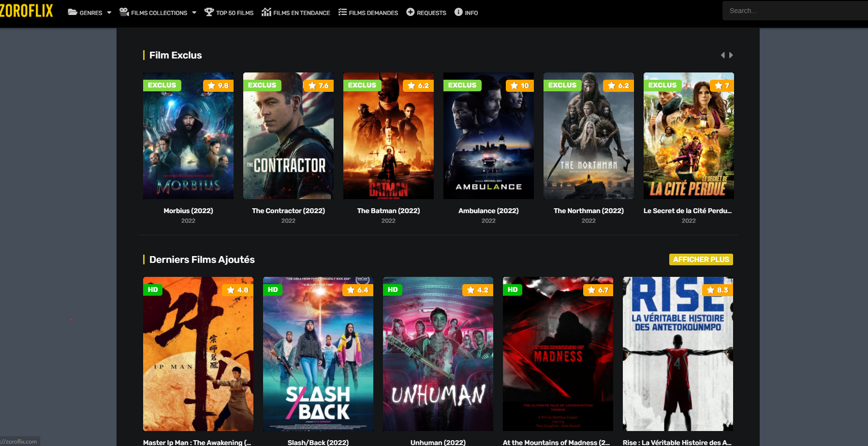
Task: Open At the Mountains of Madness poster
Action: point(558,354)
